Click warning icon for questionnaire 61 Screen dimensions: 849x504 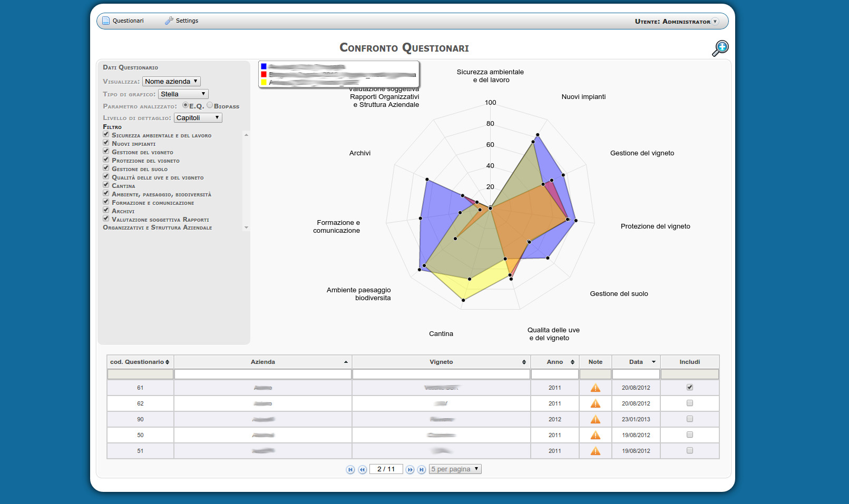click(x=595, y=388)
